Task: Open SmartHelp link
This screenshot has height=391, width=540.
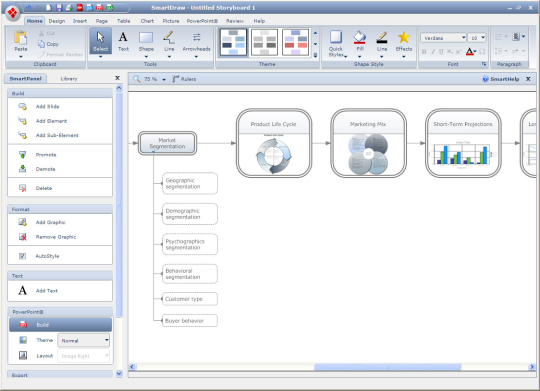Action: 501,79
